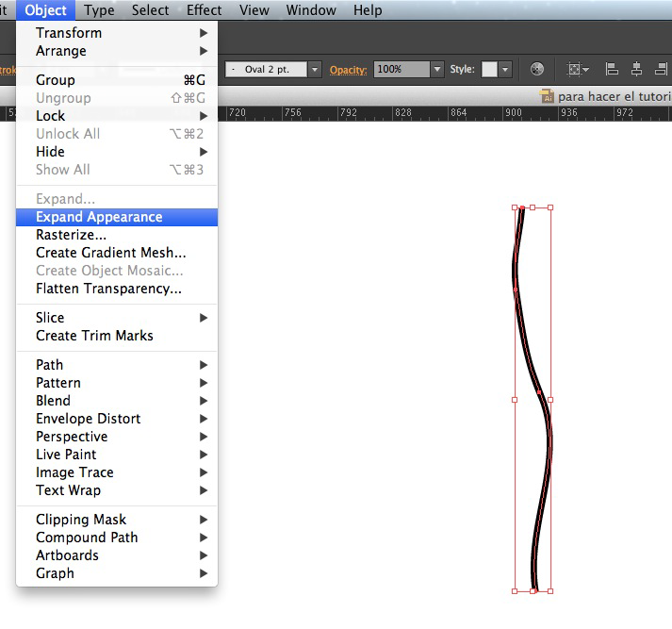The width and height of the screenshot is (672, 629).
Task: Open the Help menu
Action: pyautogui.click(x=368, y=9)
